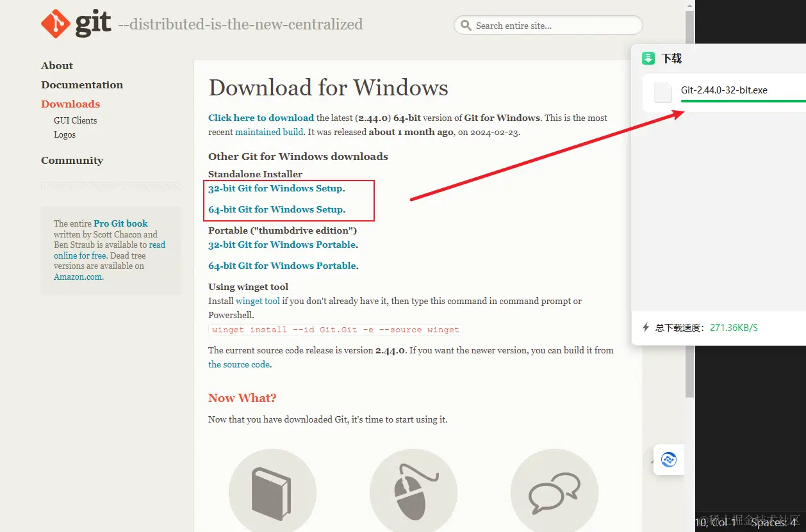Image resolution: width=806 pixels, height=532 pixels.
Task: Click the lightning speed icon in the download panel
Action: click(646, 327)
